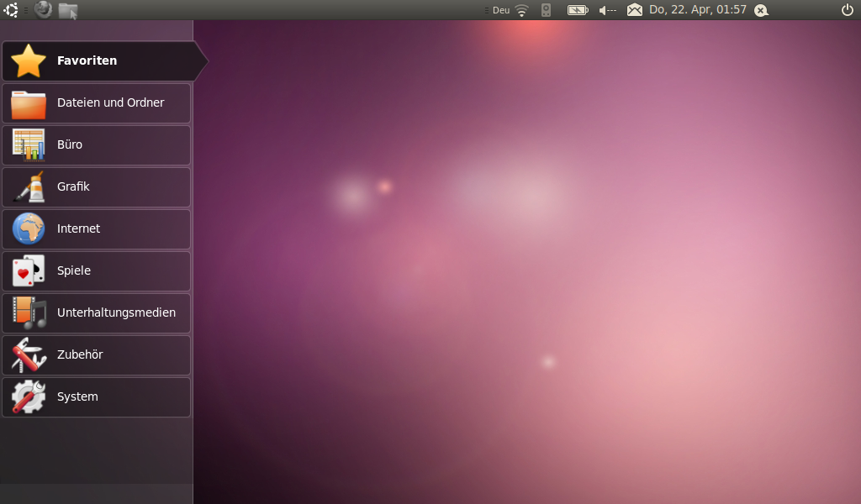
Task: Open the Unterhaltungsmedien category
Action: tap(96, 313)
